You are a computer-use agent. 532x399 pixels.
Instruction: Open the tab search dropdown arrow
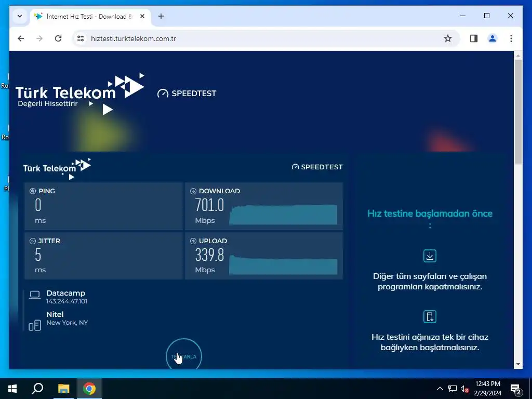click(20, 16)
